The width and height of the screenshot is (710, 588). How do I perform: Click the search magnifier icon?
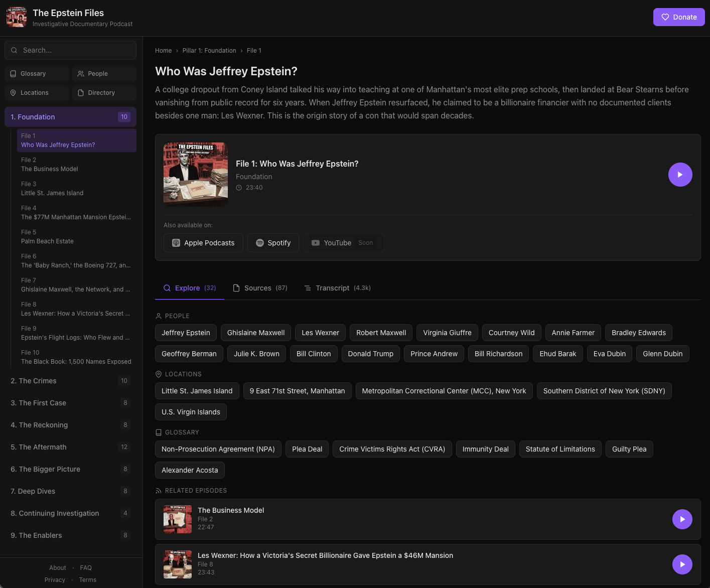click(14, 50)
